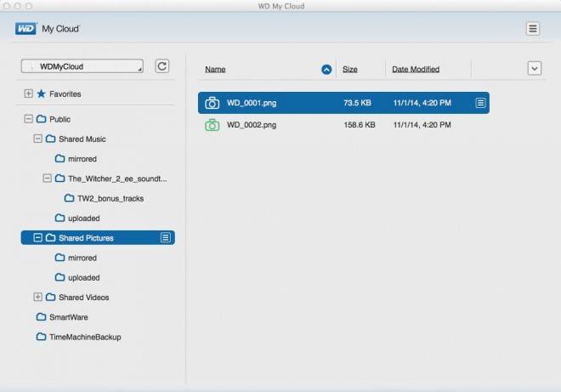
Task: Collapse the Shared Pictures folder
Action: (37, 238)
